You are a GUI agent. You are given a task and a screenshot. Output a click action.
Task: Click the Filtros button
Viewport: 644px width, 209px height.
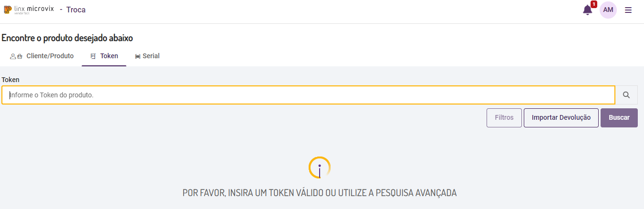point(504,118)
